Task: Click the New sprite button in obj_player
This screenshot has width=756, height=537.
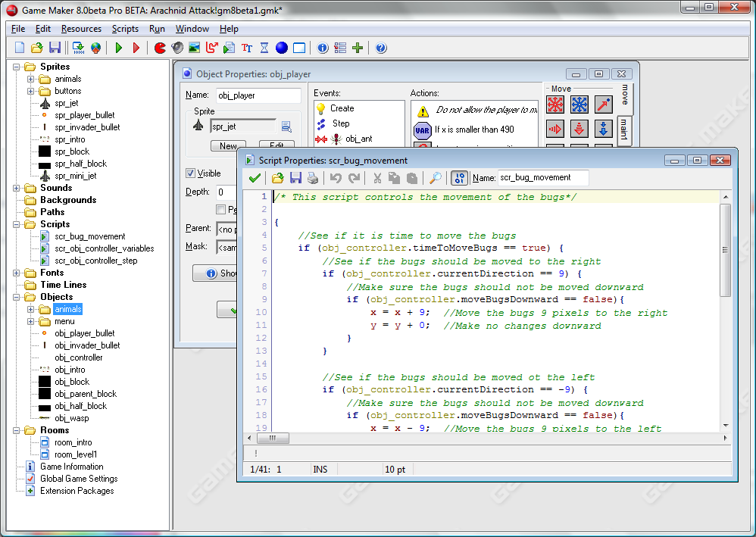Action: [x=228, y=145]
